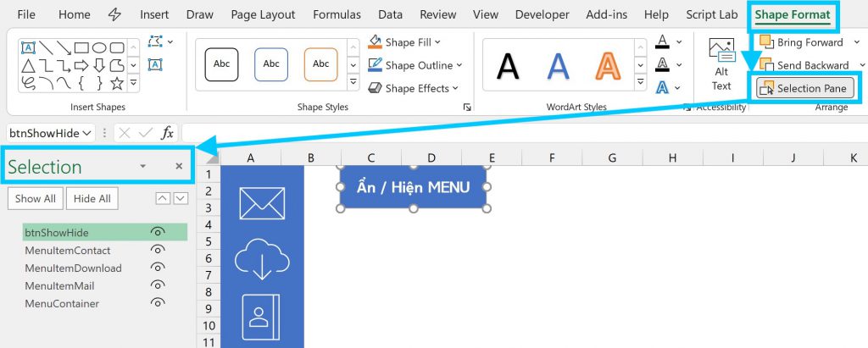This screenshot has height=348, width=868.
Task: Open the Shape Effects dropdown
Action: coord(455,88)
